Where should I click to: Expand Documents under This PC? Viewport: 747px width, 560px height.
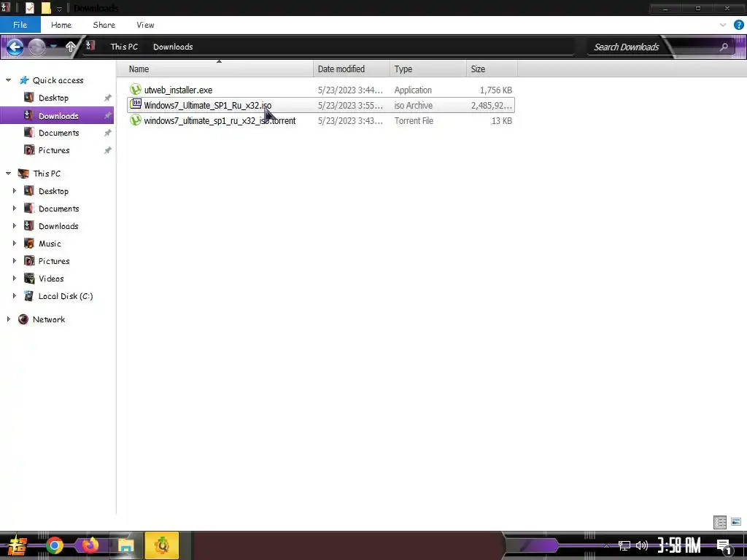pyautogui.click(x=15, y=209)
